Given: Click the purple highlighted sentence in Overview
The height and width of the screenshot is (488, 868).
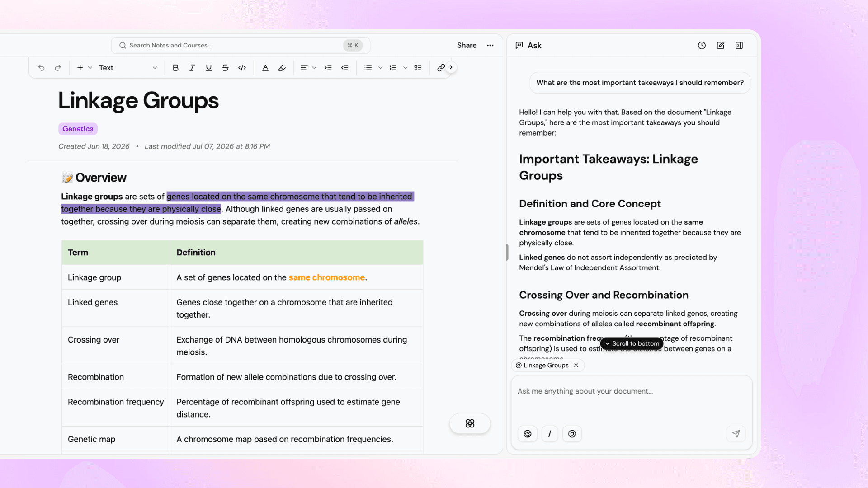Looking at the screenshot, I should pyautogui.click(x=238, y=203).
